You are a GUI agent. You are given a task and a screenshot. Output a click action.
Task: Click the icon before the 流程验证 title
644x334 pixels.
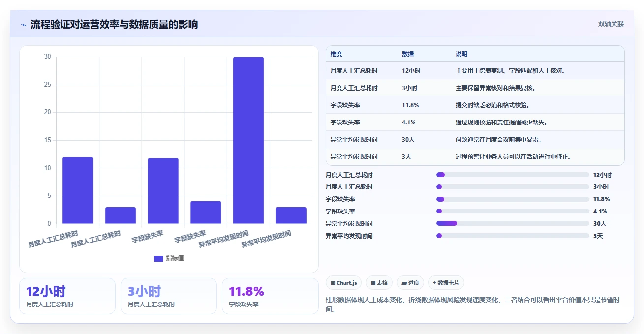coord(23,25)
